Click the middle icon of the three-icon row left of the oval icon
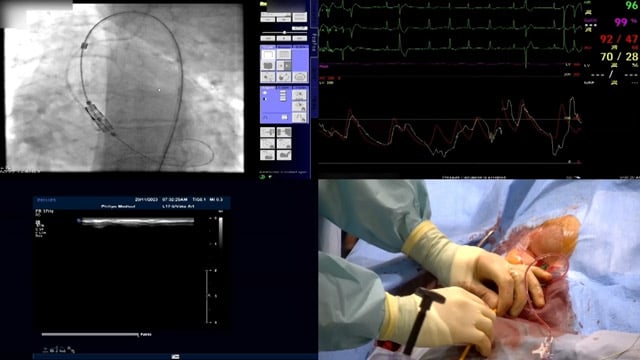Viewport: 640px width, 360px height. tap(284, 77)
